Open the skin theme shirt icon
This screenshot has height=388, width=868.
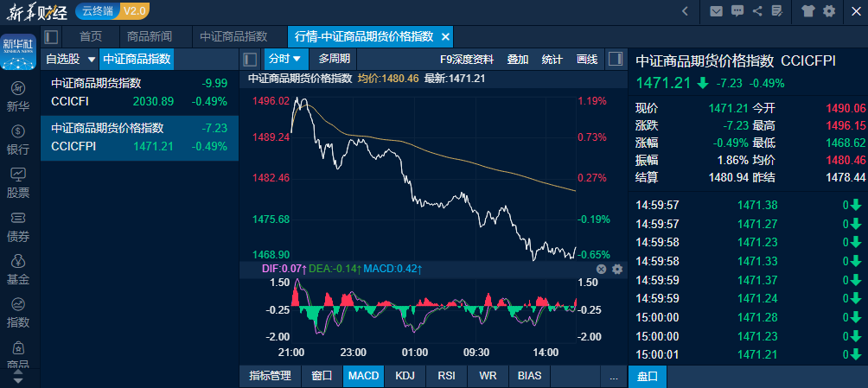tap(808, 11)
